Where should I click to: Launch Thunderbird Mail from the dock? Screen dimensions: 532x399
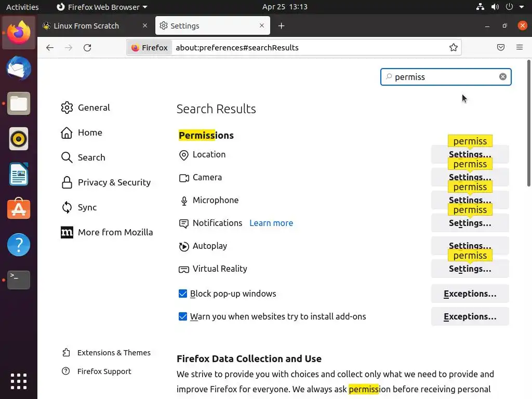point(19,69)
